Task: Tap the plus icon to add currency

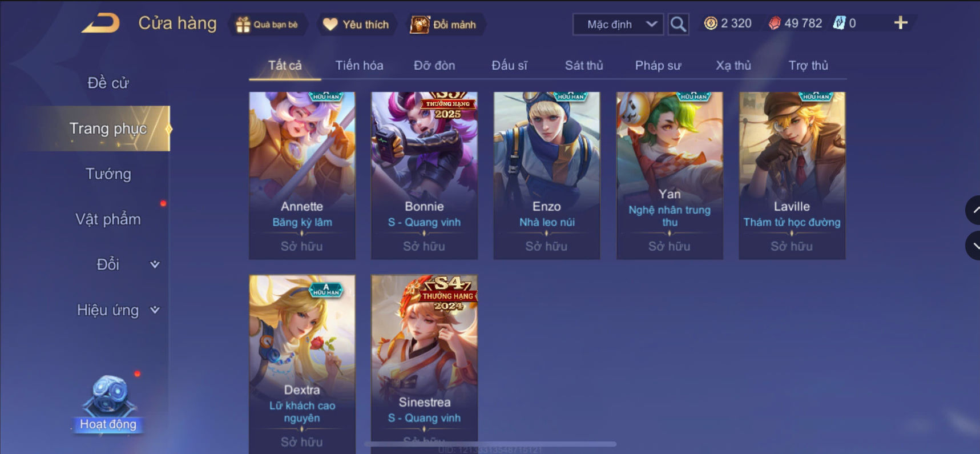Action: pos(901,23)
